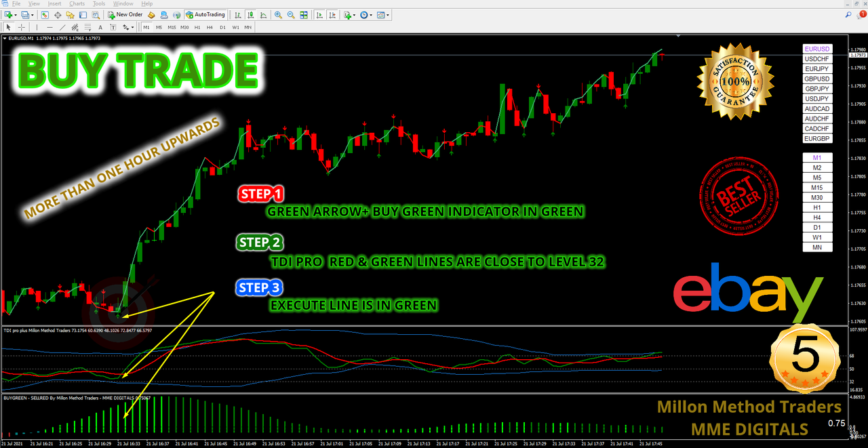Toggle the Terminal panel icon
The height and width of the screenshot is (448, 868).
(83, 15)
